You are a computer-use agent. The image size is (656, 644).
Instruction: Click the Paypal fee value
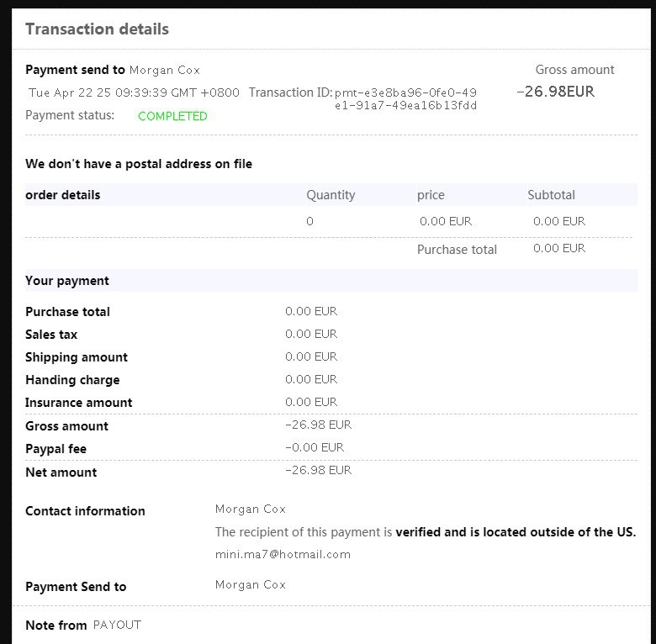[315, 447]
